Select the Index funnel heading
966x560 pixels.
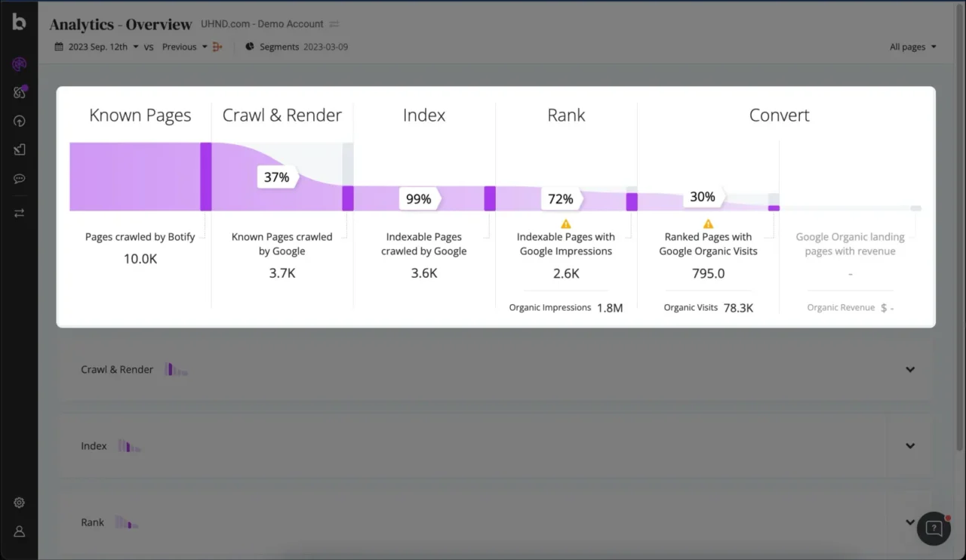(x=424, y=115)
